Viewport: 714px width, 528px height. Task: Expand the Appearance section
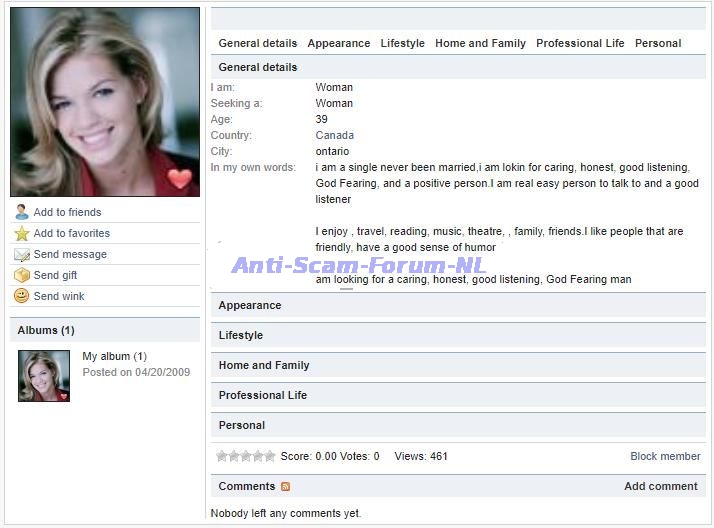coord(250,306)
